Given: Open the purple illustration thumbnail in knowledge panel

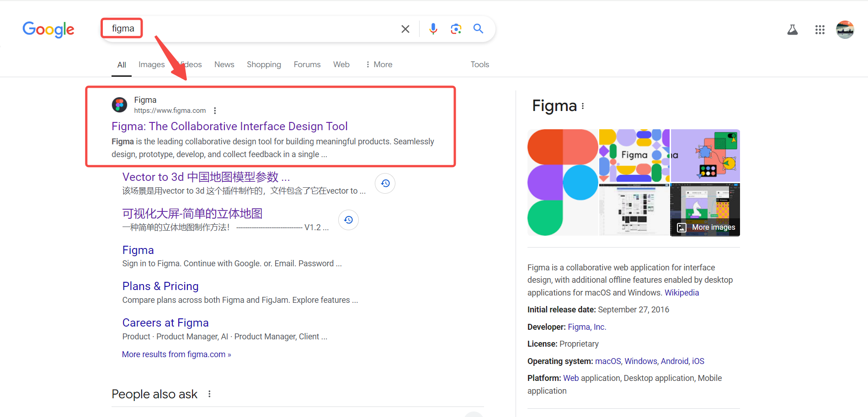Looking at the screenshot, I should 705,155.
